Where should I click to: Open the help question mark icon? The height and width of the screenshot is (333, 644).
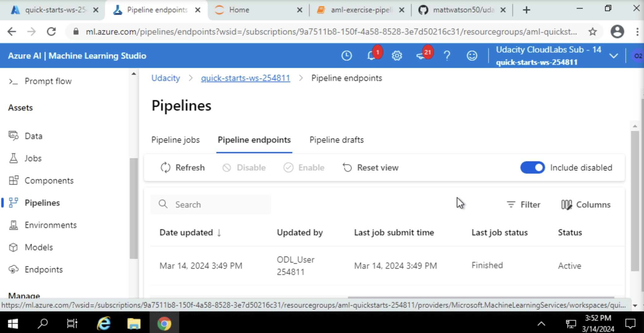tap(447, 56)
